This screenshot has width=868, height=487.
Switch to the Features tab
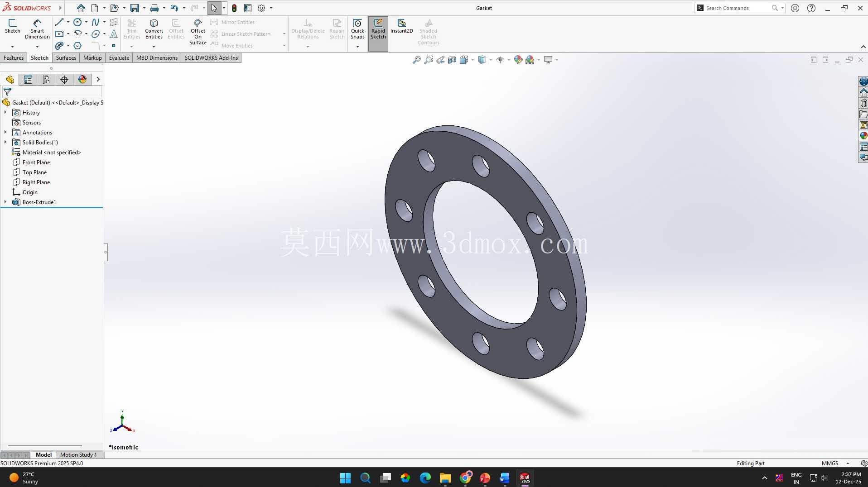tap(14, 58)
